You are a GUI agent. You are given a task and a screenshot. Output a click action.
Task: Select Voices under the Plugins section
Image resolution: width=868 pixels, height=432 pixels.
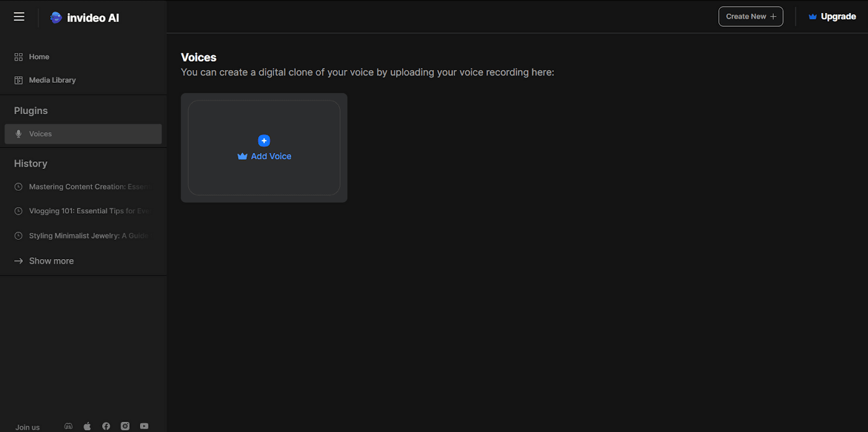pos(40,133)
